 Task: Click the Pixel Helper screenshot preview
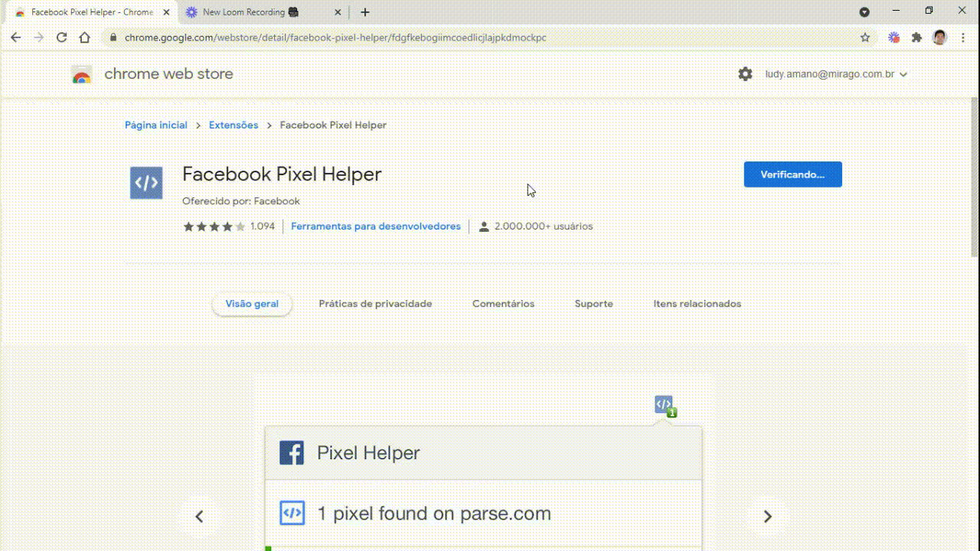483,462
